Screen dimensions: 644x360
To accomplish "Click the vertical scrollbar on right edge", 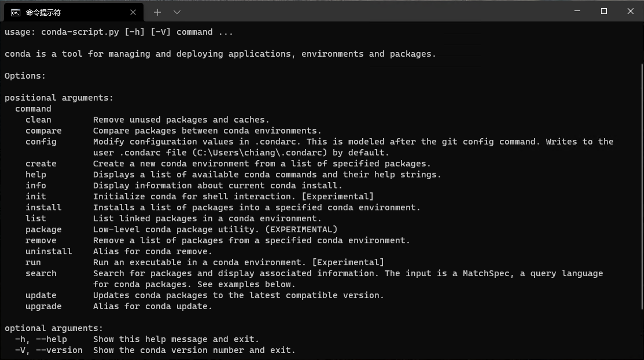I will pyautogui.click(x=642, y=186).
